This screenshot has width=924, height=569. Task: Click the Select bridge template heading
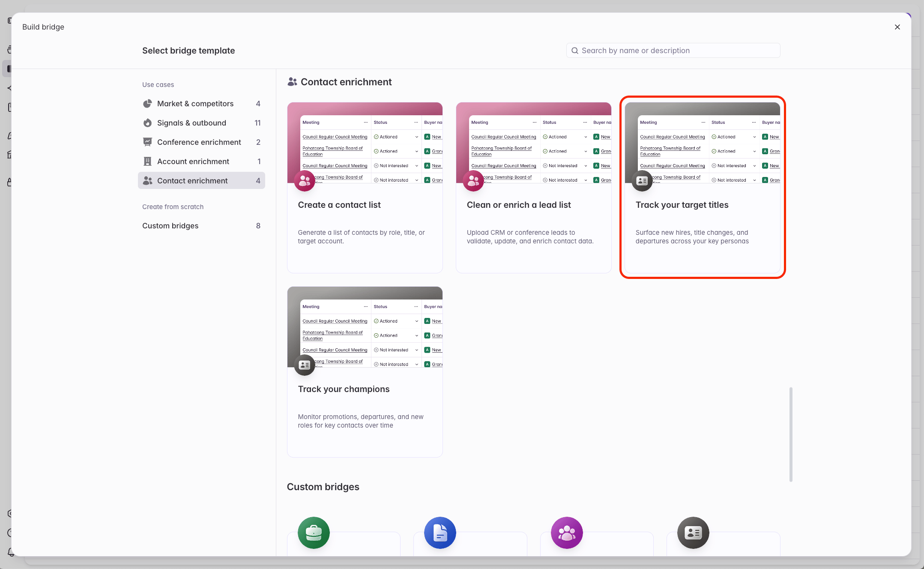188,51
